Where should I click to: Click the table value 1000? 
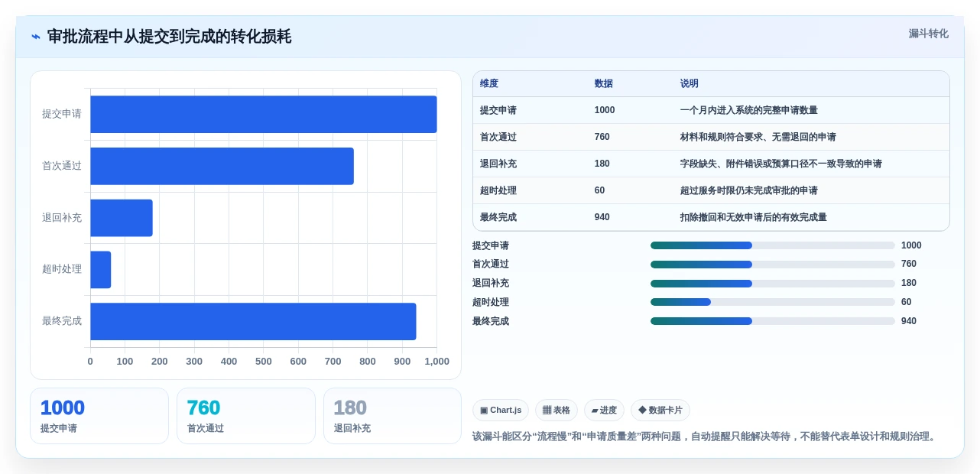[605, 110]
